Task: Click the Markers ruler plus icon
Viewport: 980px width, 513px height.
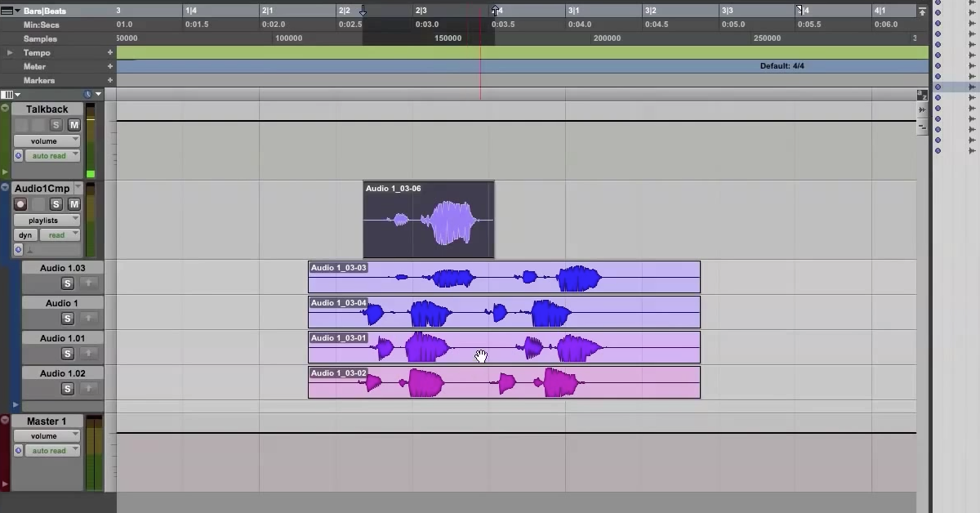Action: coord(110,80)
